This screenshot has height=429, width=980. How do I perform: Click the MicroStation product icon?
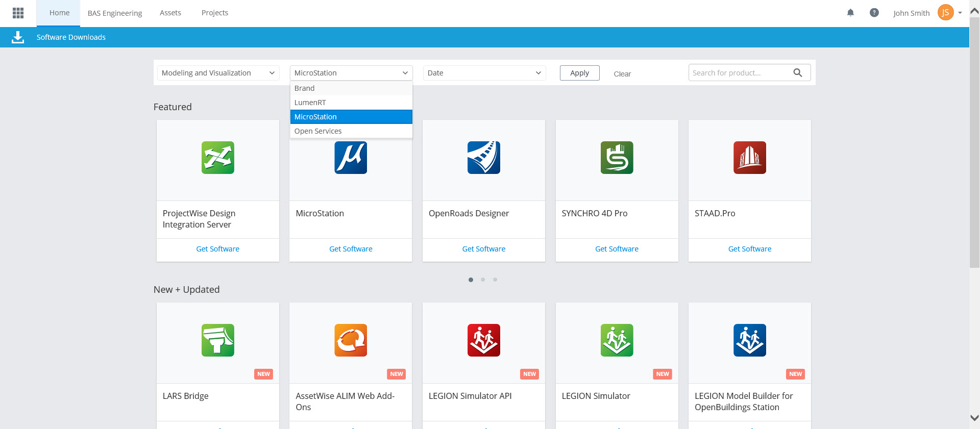coord(351,158)
